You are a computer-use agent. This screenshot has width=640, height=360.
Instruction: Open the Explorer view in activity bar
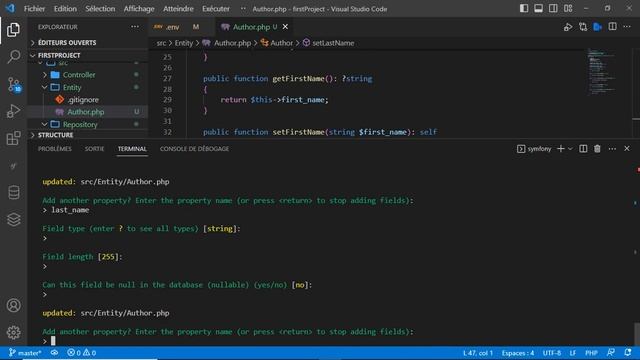pyautogui.click(x=13, y=30)
